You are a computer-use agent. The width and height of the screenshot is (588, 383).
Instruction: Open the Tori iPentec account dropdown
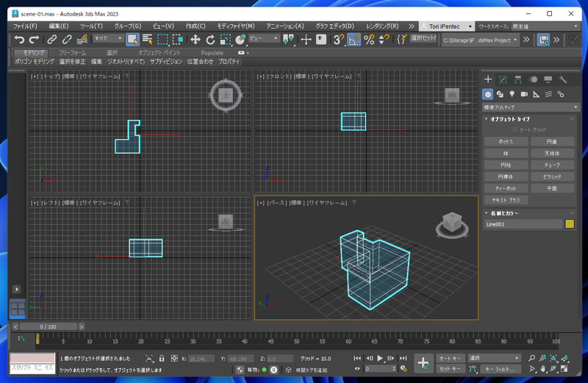447,26
